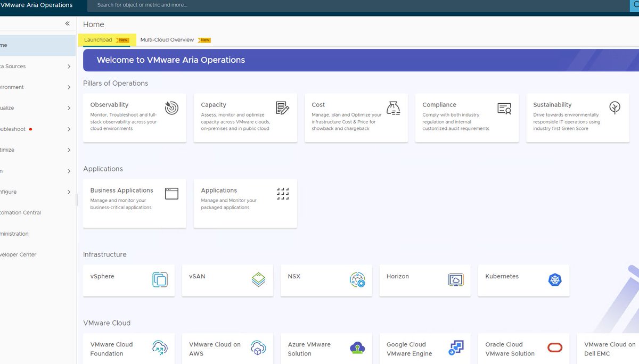Collapse the left navigation with double chevron
The height and width of the screenshot is (364, 639).
68,23
